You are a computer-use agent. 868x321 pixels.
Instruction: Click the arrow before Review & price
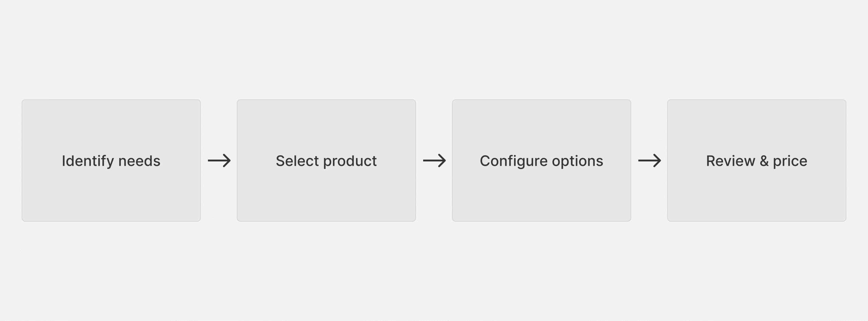pos(649,161)
